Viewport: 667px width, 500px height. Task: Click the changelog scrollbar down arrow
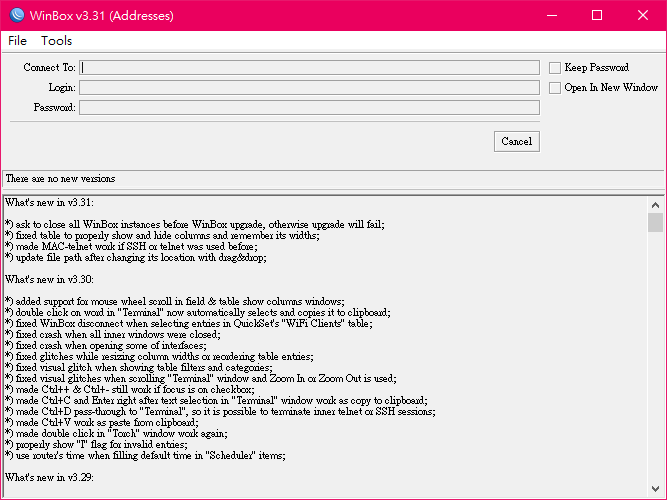pos(656,489)
